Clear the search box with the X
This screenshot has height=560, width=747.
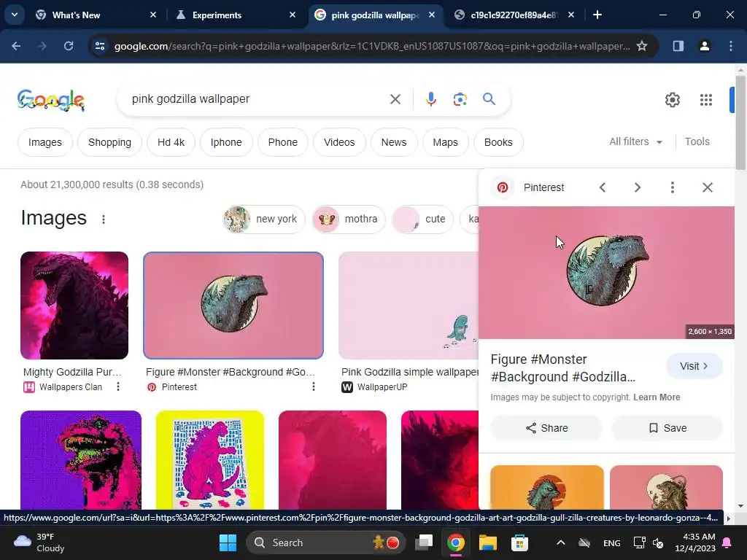click(x=395, y=99)
